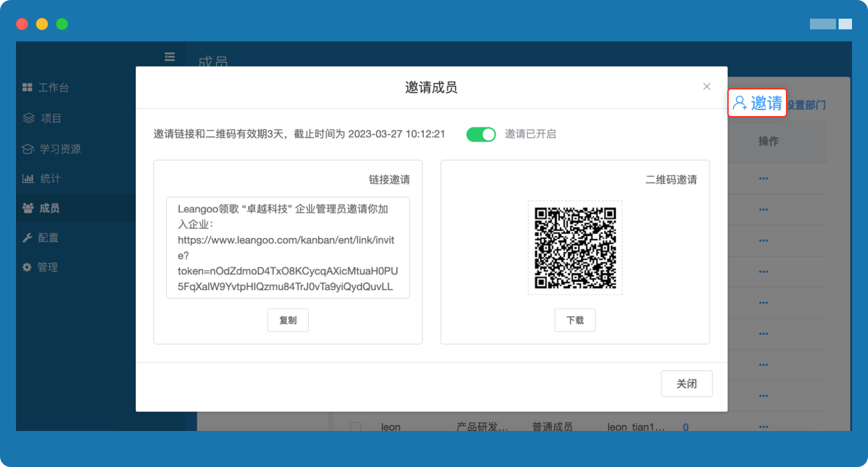Turn off the 邀请已开启 invitation switch

481,134
